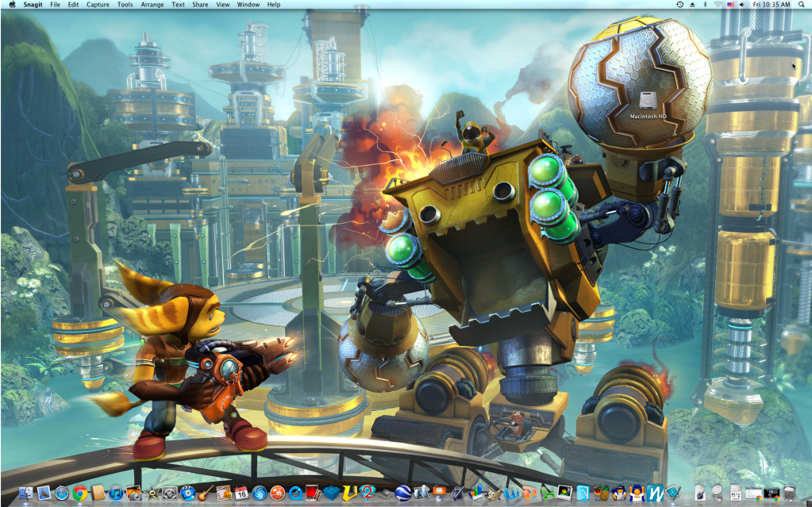Open the Trash in the Dock
Image resolution: width=812 pixels, height=507 pixels.
point(789,493)
